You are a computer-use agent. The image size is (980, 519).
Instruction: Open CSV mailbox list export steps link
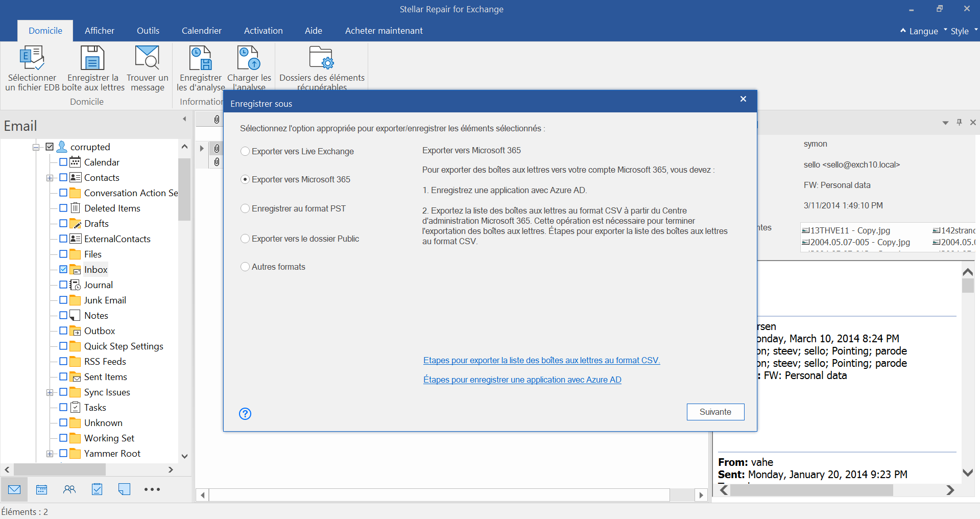[542, 360]
